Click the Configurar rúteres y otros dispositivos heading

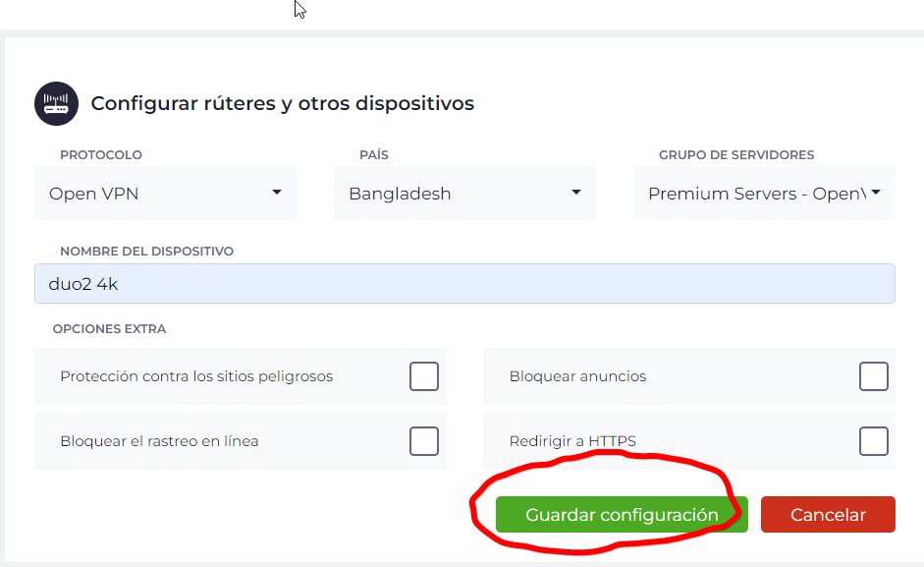point(282,103)
